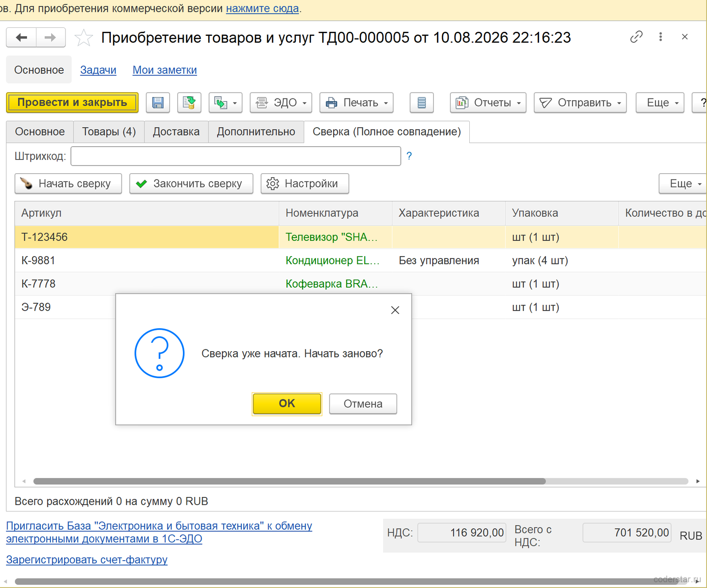Go forward with the right arrow
The height and width of the screenshot is (588, 707).
51,38
